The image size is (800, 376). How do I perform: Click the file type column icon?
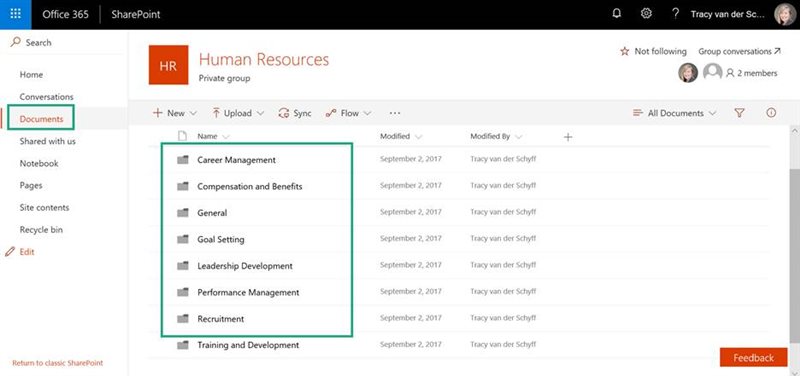coord(182,136)
